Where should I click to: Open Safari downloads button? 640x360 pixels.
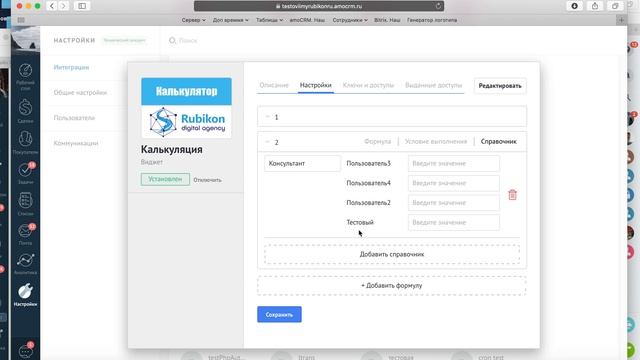(x=574, y=6)
